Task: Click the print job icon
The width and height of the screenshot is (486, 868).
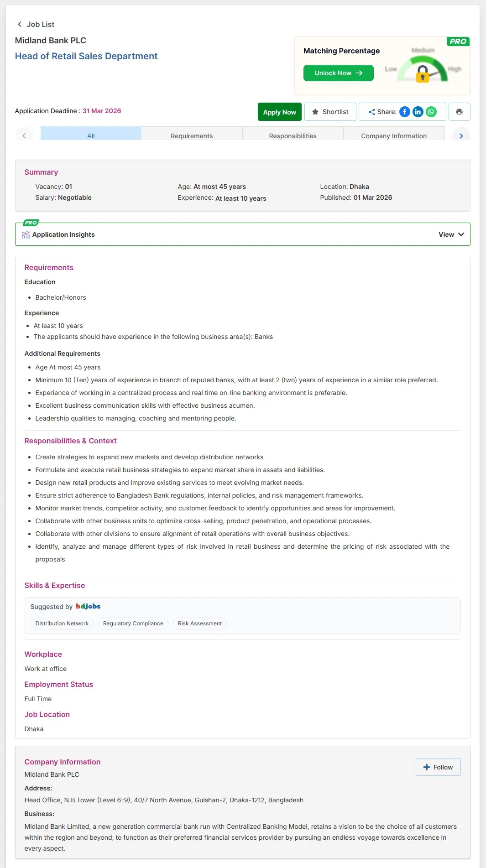Action: 459,112
